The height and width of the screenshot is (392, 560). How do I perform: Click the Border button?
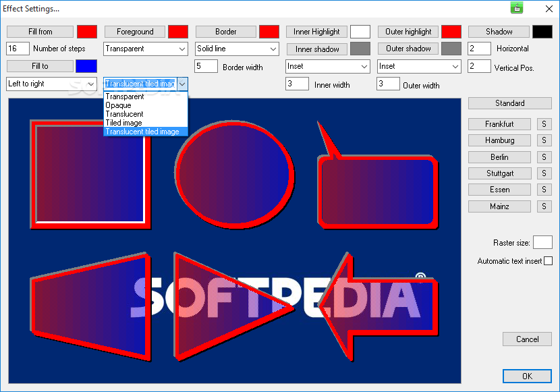(226, 32)
